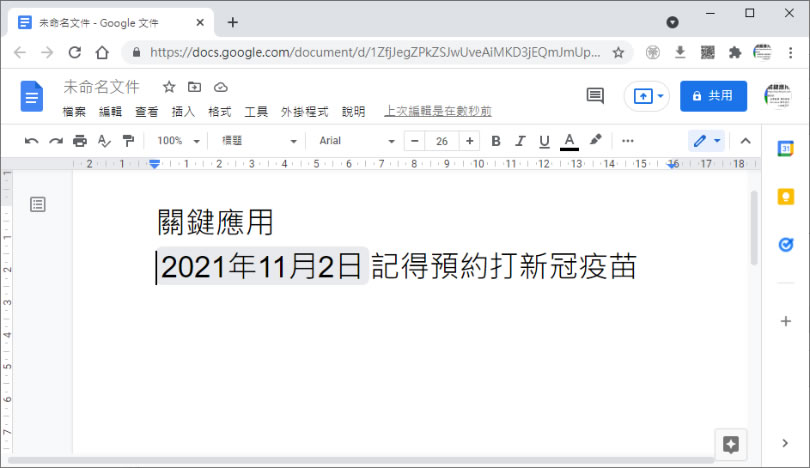
Task: Reload the page
Action: coord(75,52)
